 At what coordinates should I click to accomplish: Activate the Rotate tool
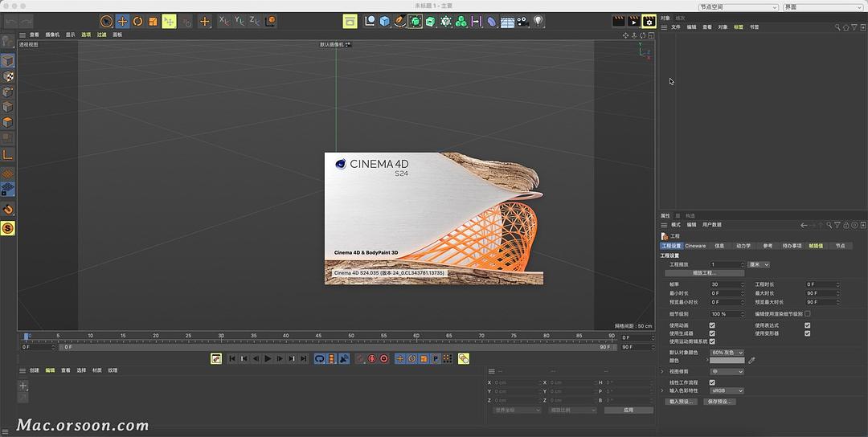tap(138, 22)
